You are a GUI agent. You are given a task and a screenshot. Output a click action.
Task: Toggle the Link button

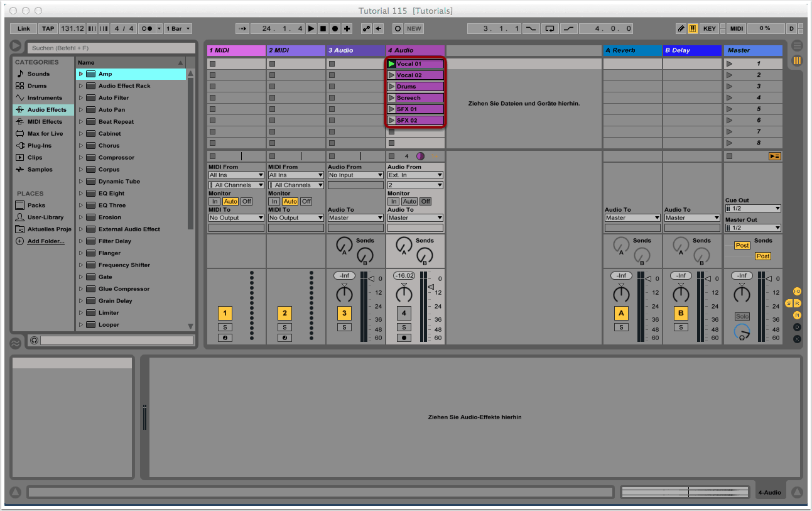[x=24, y=29]
